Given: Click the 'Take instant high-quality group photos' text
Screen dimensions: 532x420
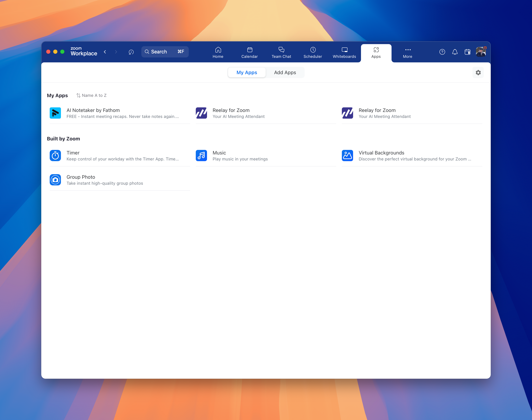Looking at the screenshot, I should (105, 183).
